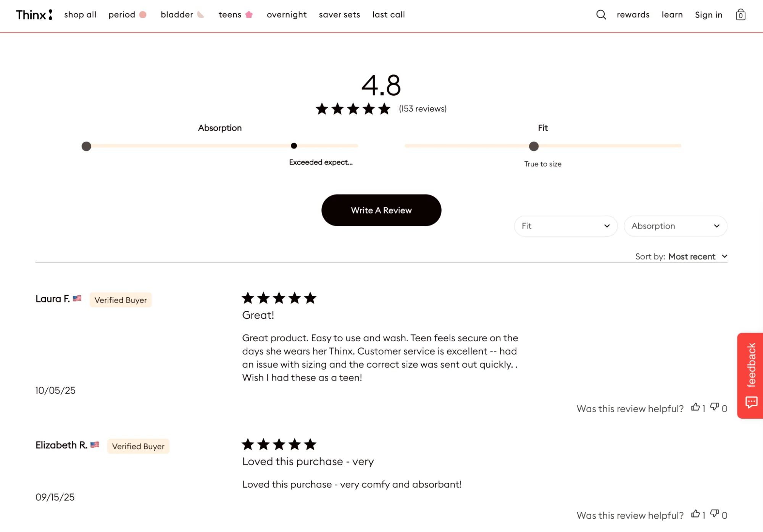Thumbs up Elizabeth R.'s review
The width and height of the screenshot is (763, 532).
click(x=695, y=514)
